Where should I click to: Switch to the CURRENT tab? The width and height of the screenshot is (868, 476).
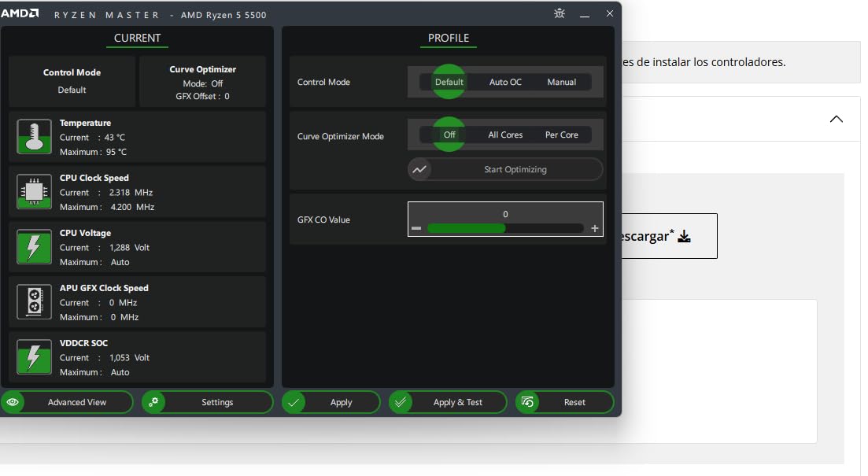coord(137,39)
